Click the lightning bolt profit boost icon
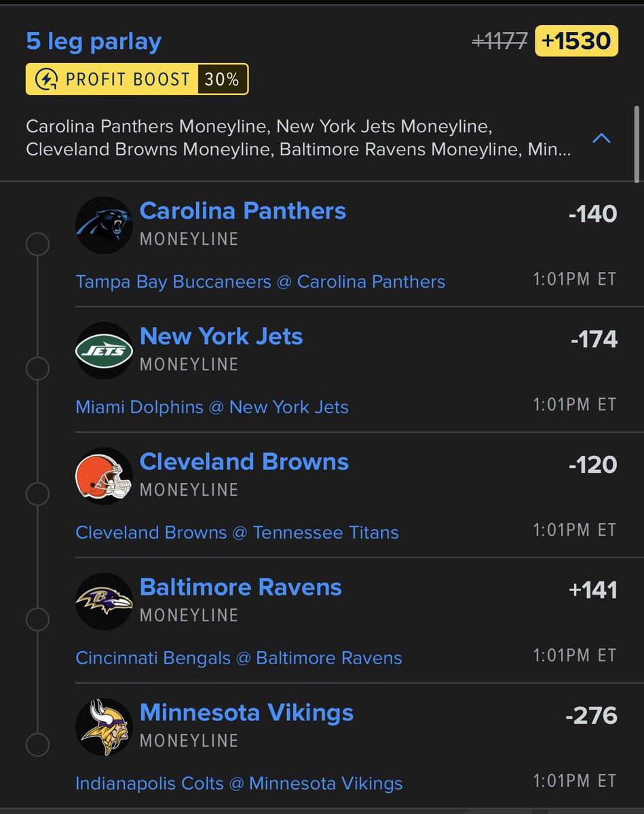The height and width of the screenshot is (814, 644). click(45, 79)
